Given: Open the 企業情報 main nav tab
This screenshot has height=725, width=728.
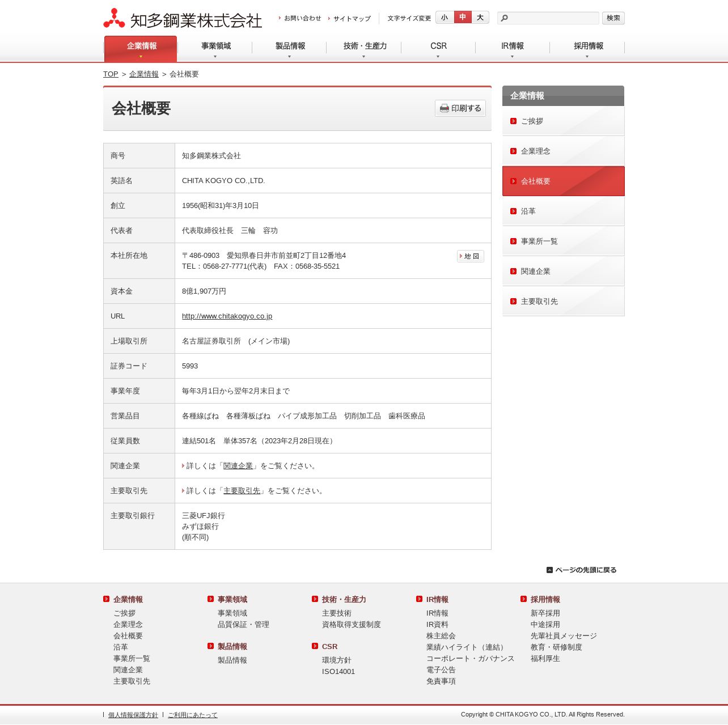Looking at the screenshot, I should tap(141, 49).
